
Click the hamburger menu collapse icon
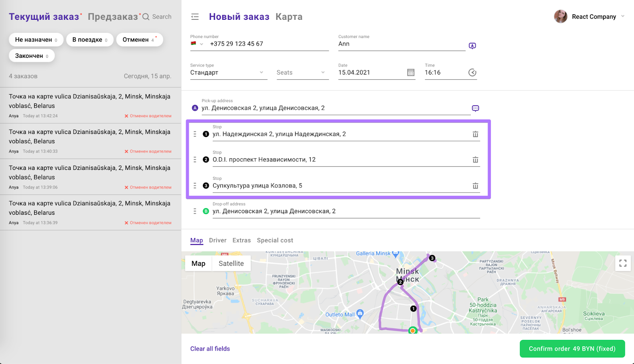(x=195, y=17)
